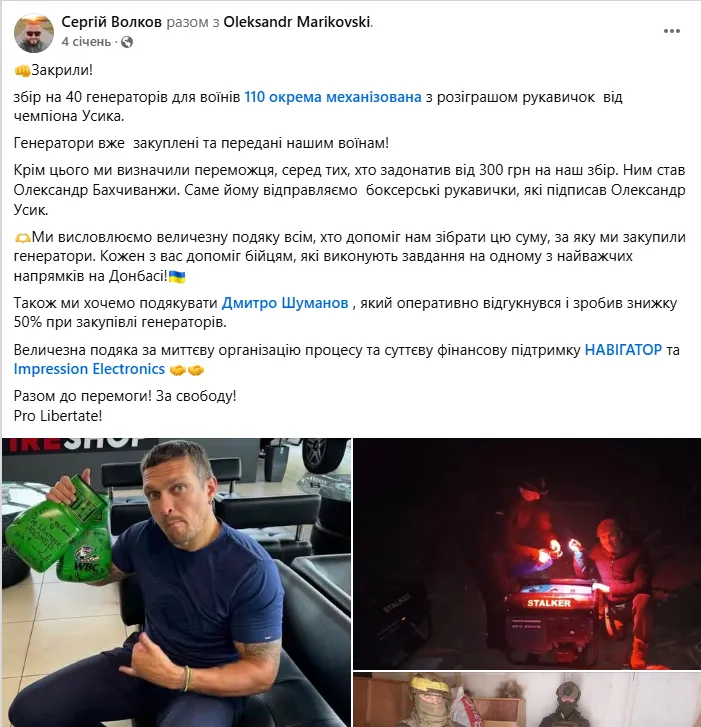The width and height of the screenshot is (701, 727).
Task: Open the 110 окрема механізована page link
Action: tap(332, 97)
